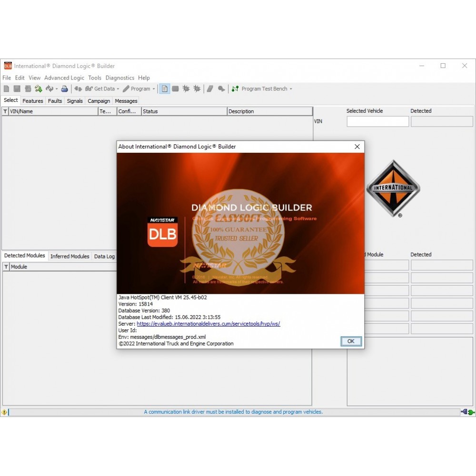Switch to the Signals tab
Image resolution: width=476 pixels, height=476 pixels.
coord(75,101)
